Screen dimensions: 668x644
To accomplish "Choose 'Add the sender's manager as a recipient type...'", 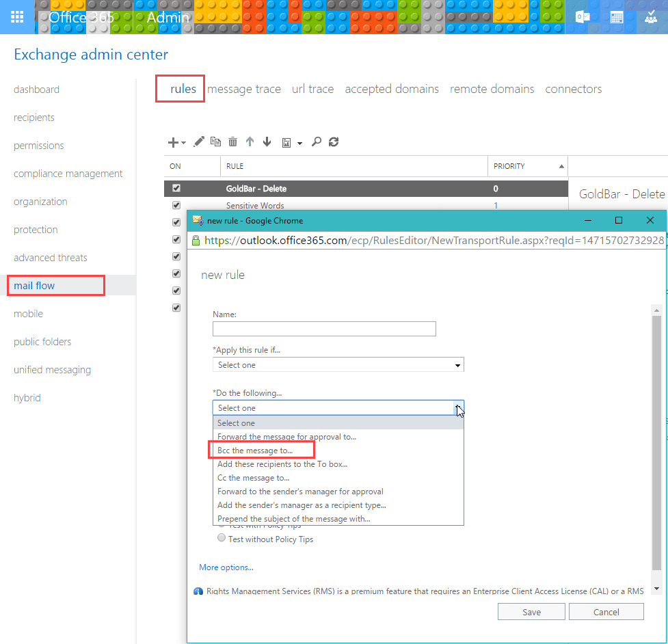I will (338, 505).
